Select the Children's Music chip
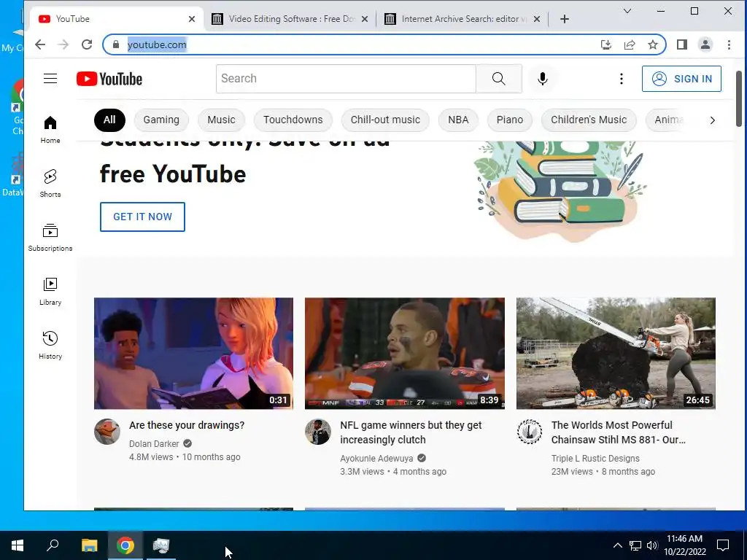747x560 pixels. [589, 120]
